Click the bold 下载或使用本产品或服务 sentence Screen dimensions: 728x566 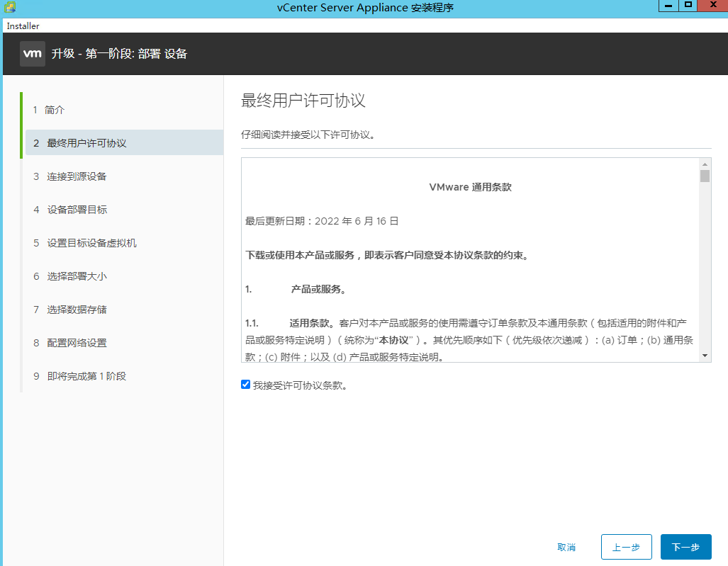(388, 255)
